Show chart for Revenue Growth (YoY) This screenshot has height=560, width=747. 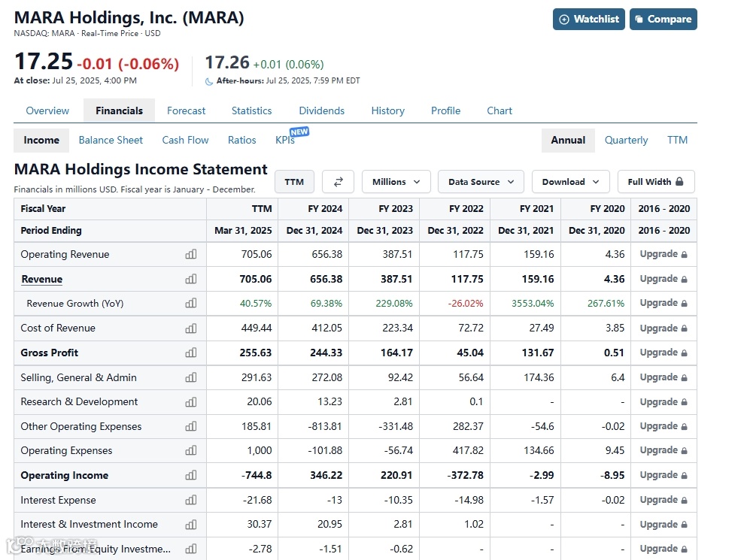click(191, 303)
